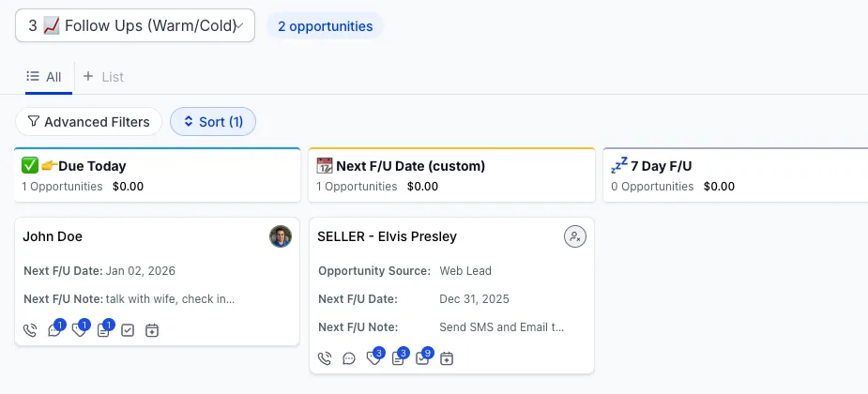The height and width of the screenshot is (394, 868).
Task: Click unassigned user icon on Elvis Presley card
Action: point(575,236)
